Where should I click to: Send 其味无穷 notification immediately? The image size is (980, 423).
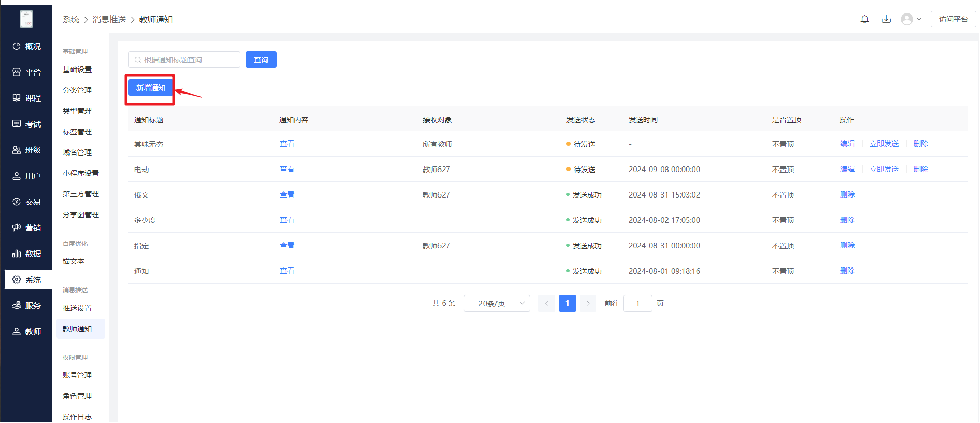[x=884, y=144]
